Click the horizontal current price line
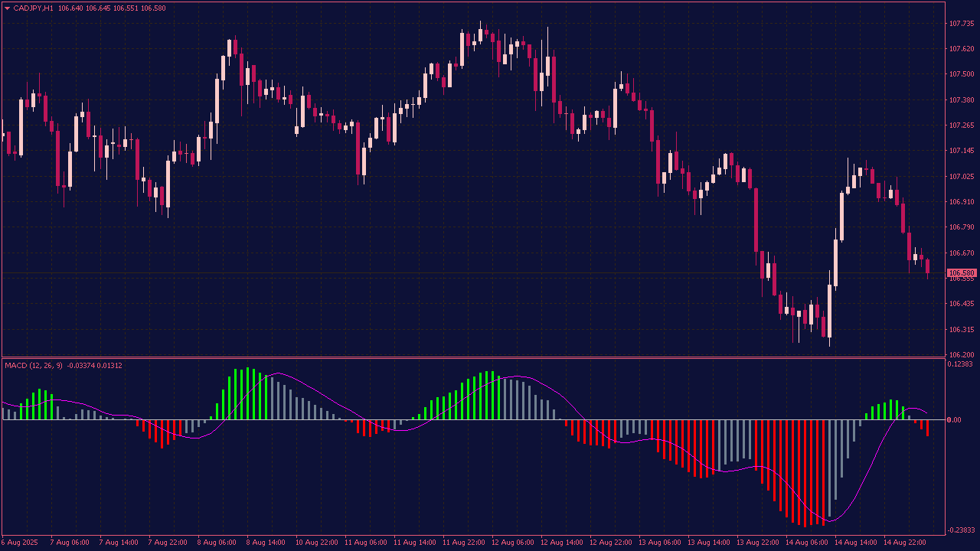Screen dimensions: 980x551 click(459, 272)
